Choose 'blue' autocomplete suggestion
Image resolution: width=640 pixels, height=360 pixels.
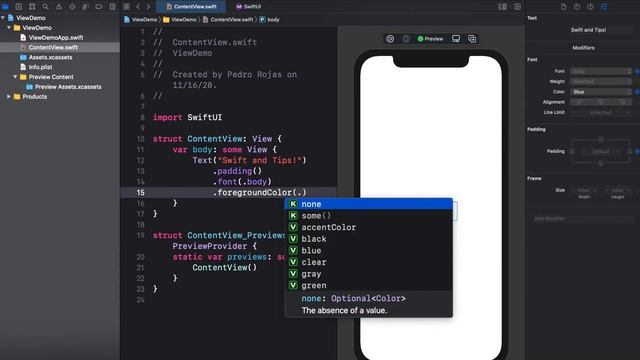tap(369, 251)
